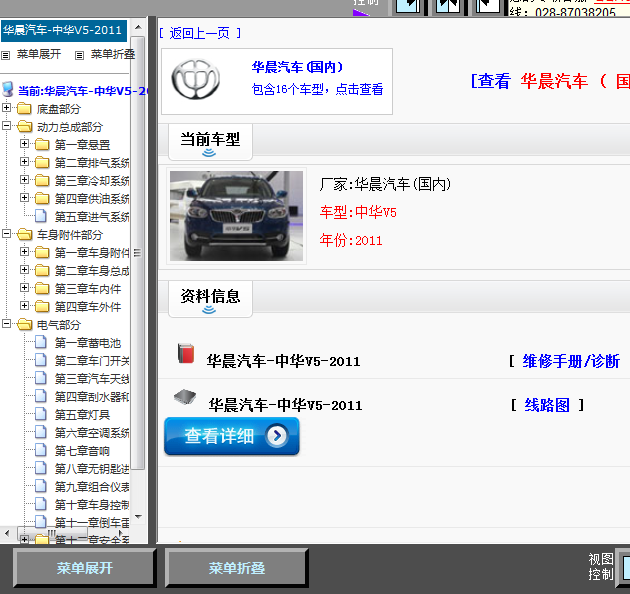Screen dimensions: 630x594
Task: Click the Brilliance logo image
Action: 196,79
